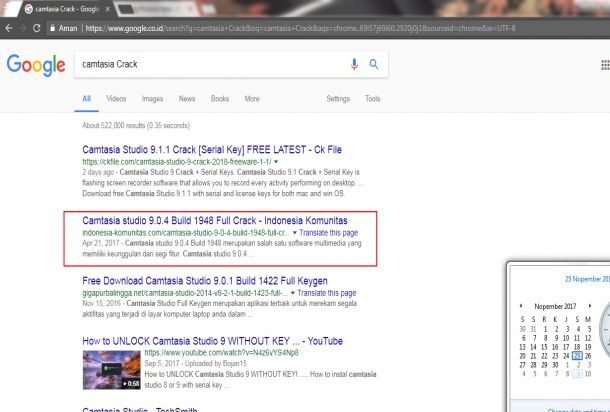Screen dimensions: 610x412
Task: Select day 25 in the calendar
Action: click(577, 356)
